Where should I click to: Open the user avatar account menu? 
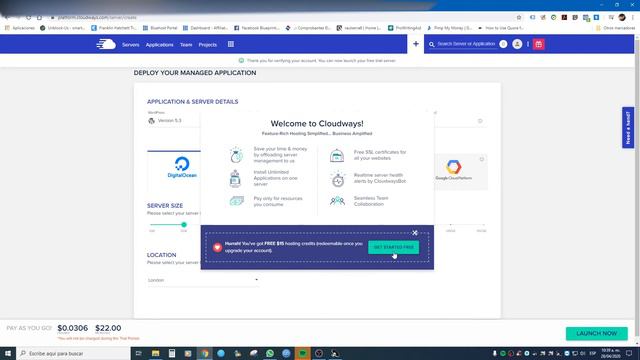tap(517, 44)
